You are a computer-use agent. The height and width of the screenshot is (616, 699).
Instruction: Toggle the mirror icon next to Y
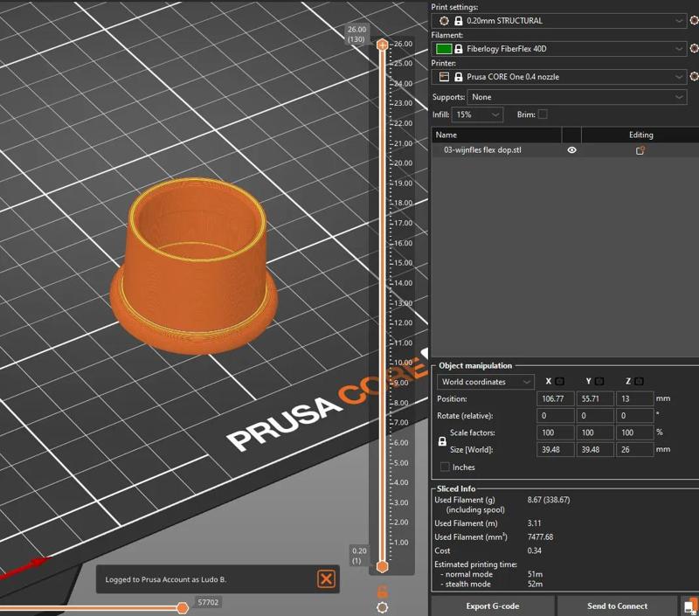(599, 382)
